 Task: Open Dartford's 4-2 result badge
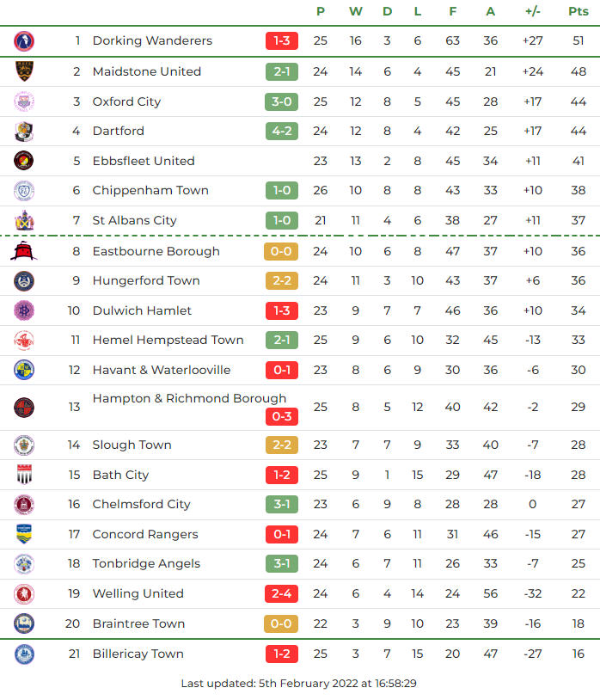[282, 131]
